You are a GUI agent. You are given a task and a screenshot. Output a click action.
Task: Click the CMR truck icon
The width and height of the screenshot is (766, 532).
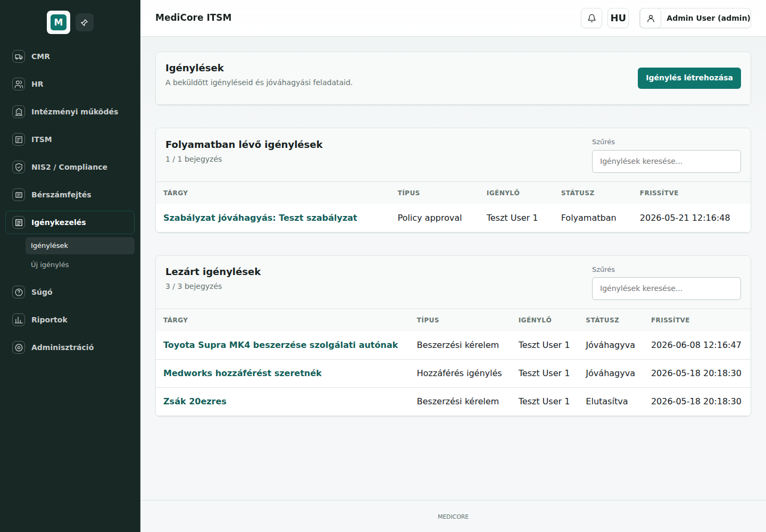coord(19,56)
